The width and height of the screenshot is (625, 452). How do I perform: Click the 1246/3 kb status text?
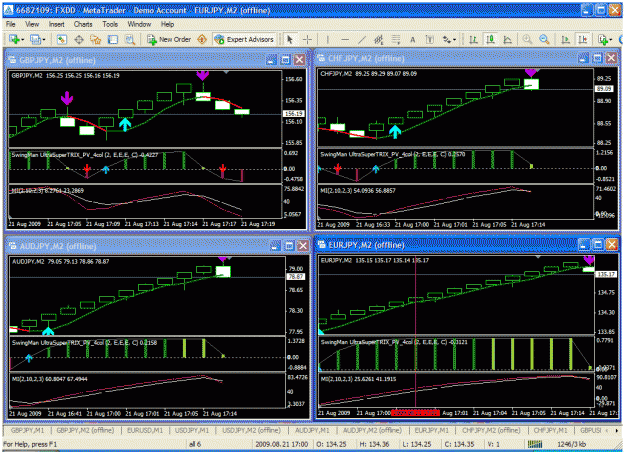(572, 444)
